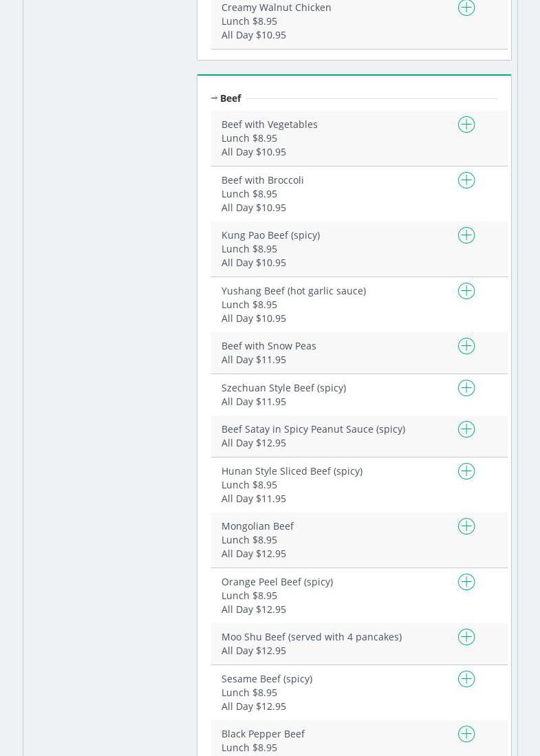This screenshot has height=756, width=540.
Task: Click plus icon next to Kung Pao Beef
Action: click(466, 235)
